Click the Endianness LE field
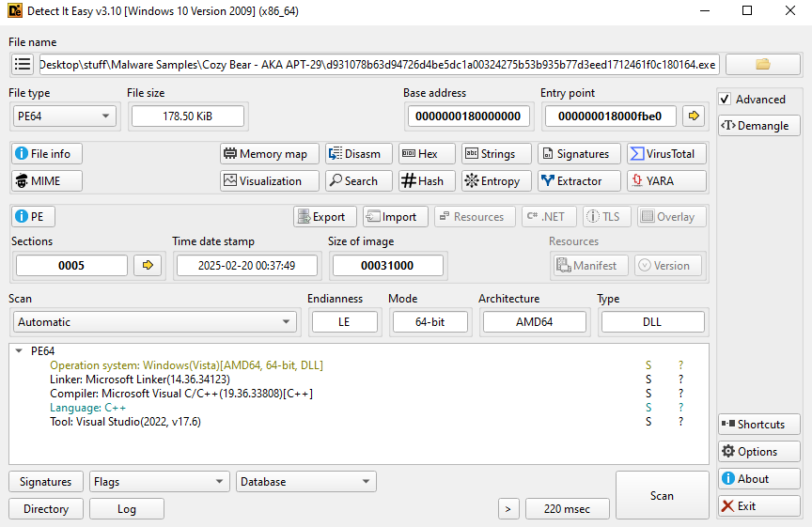812x527 pixels. point(344,321)
